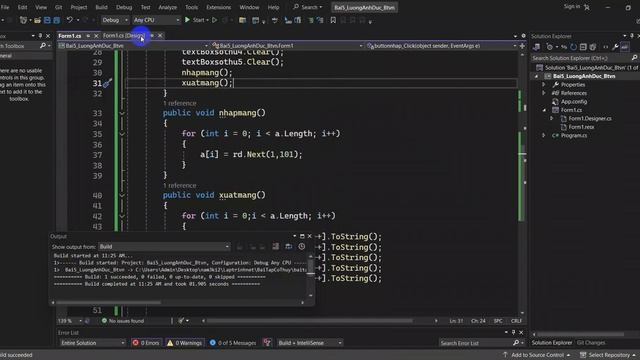Click the '1 reference' link above xuatmang
The image size is (640, 360).
point(180,185)
